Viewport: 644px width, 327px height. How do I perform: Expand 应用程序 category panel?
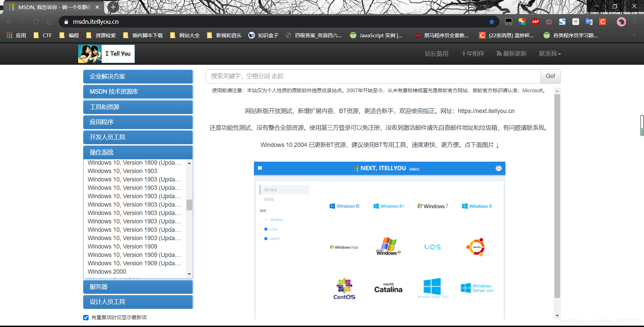coord(138,122)
